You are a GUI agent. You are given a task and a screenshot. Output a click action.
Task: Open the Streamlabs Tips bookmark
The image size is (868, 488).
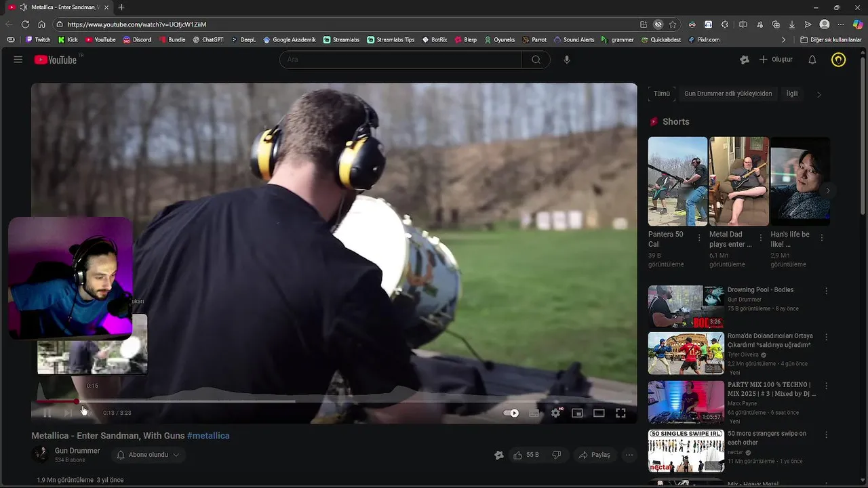coord(391,40)
